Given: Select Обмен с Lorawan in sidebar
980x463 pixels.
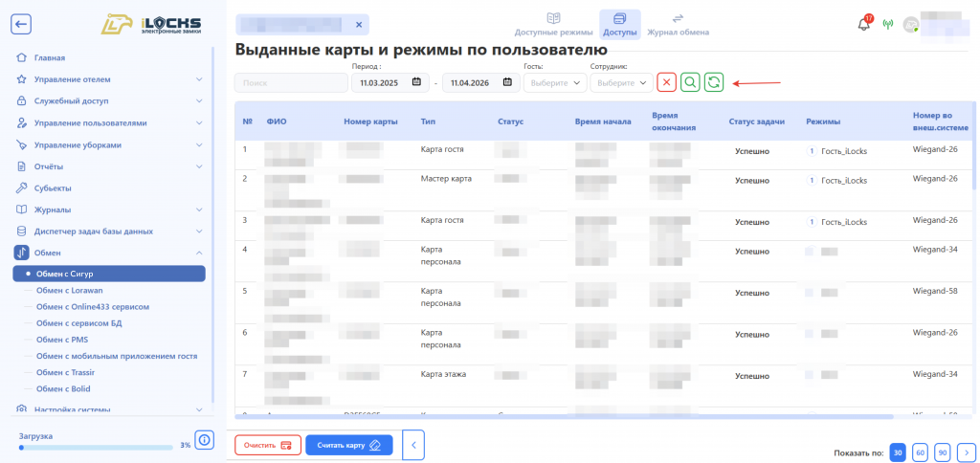Looking at the screenshot, I should pyautogui.click(x=69, y=290).
